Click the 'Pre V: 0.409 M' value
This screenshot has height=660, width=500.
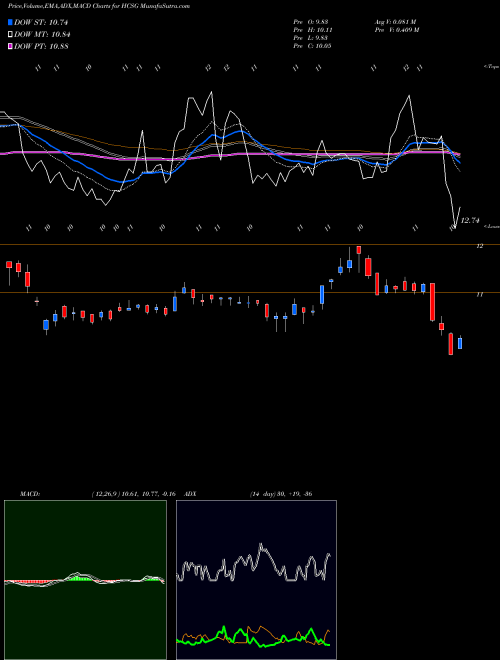[x=397, y=30]
